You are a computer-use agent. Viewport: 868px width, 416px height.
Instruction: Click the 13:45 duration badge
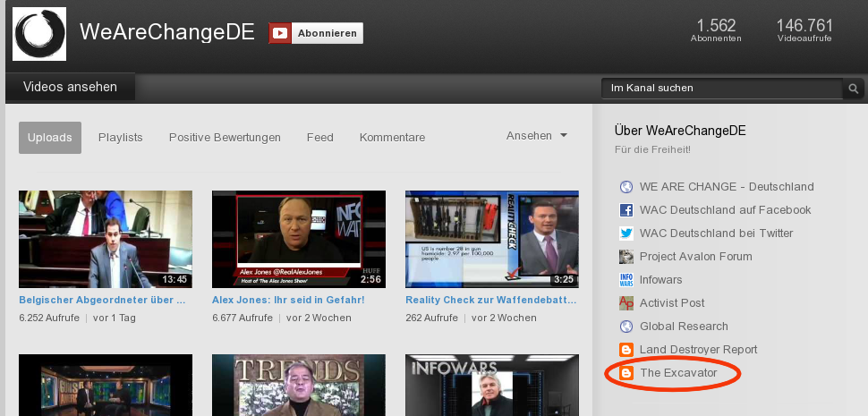coord(174,279)
